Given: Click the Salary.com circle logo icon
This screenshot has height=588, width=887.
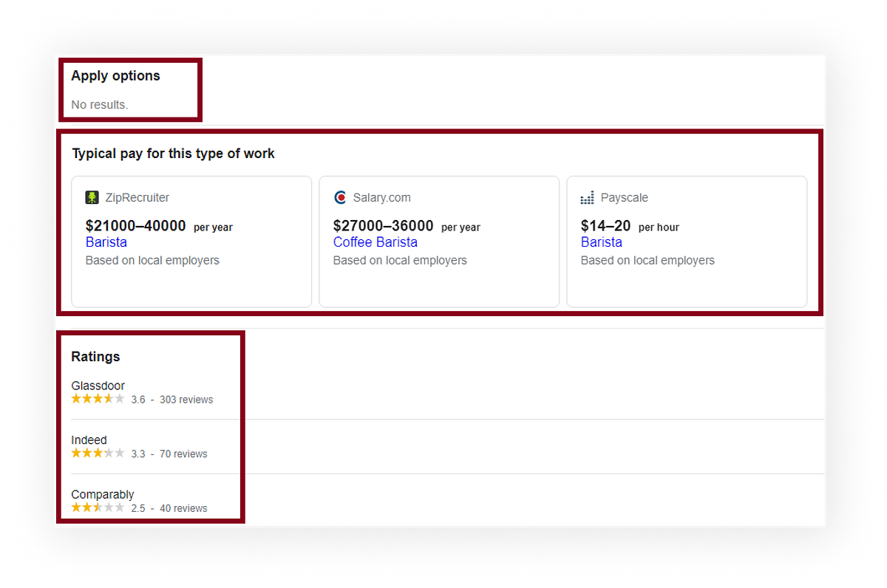Looking at the screenshot, I should tap(340, 197).
